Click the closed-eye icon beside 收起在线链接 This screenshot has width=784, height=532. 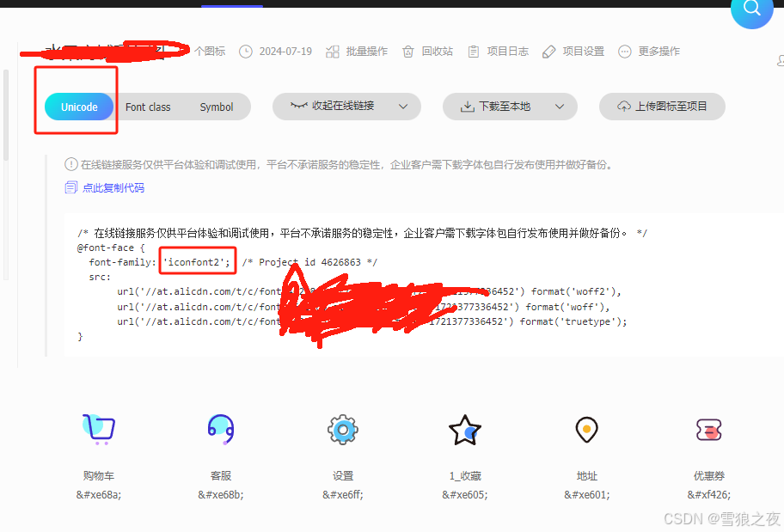[299, 105]
